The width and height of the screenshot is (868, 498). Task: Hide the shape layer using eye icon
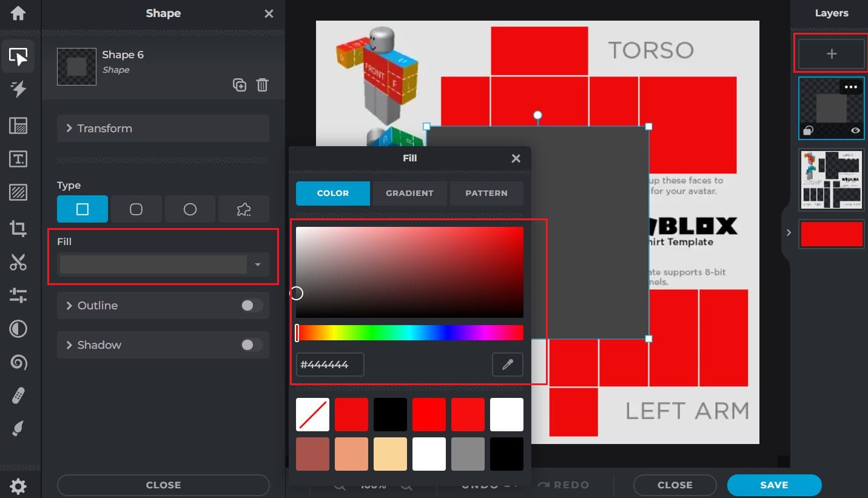point(855,130)
